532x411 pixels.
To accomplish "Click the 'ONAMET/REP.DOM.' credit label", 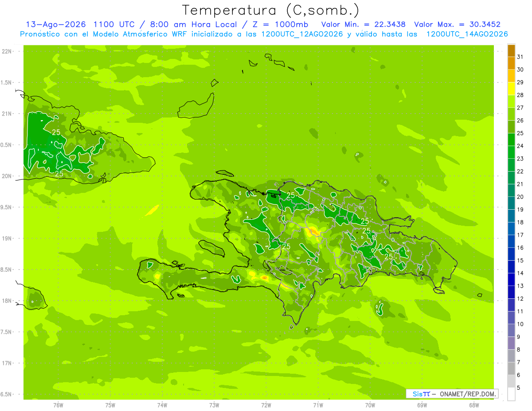I will (468, 394).
